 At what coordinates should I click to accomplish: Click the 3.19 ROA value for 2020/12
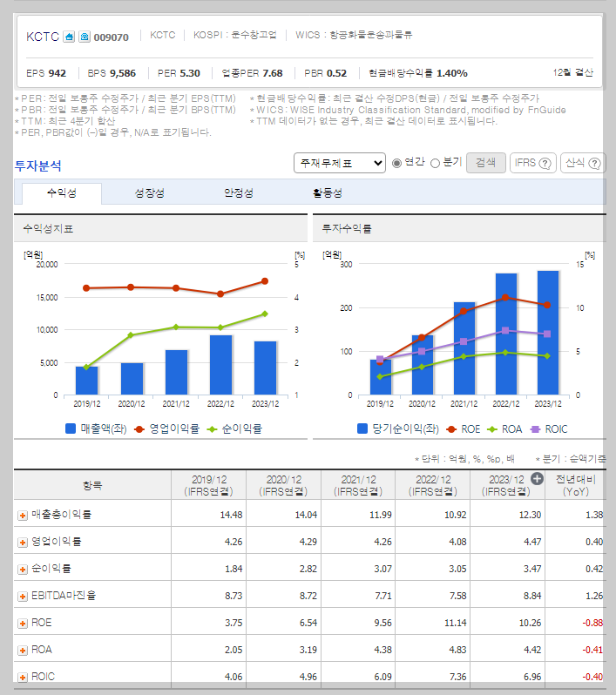[x=308, y=651]
